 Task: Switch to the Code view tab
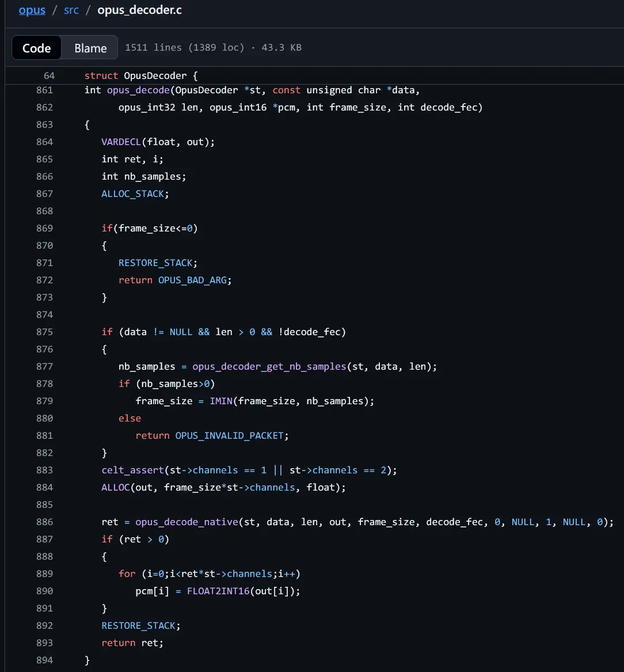tap(36, 48)
